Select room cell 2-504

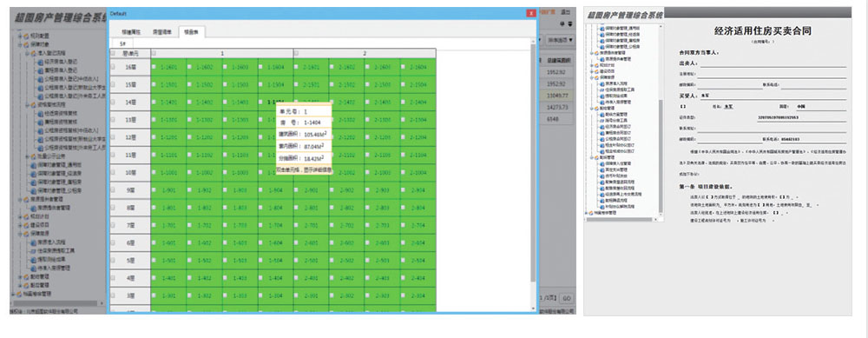[x=418, y=261]
